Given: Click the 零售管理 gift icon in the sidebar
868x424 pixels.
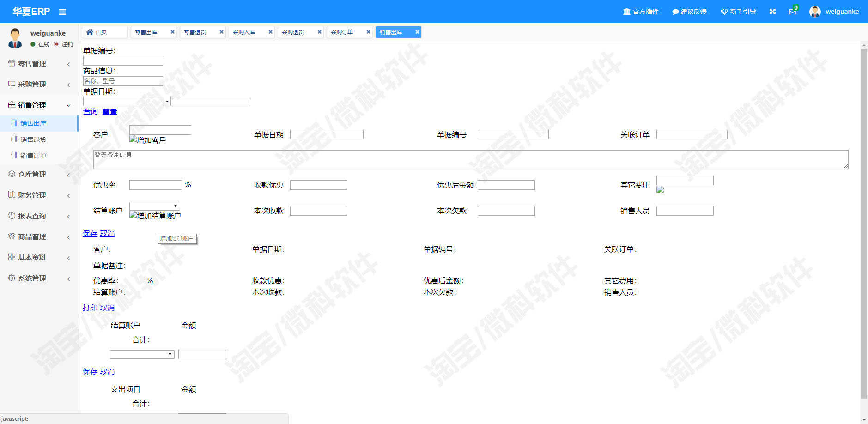Looking at the screenshot, I should (x=12, y=63).
